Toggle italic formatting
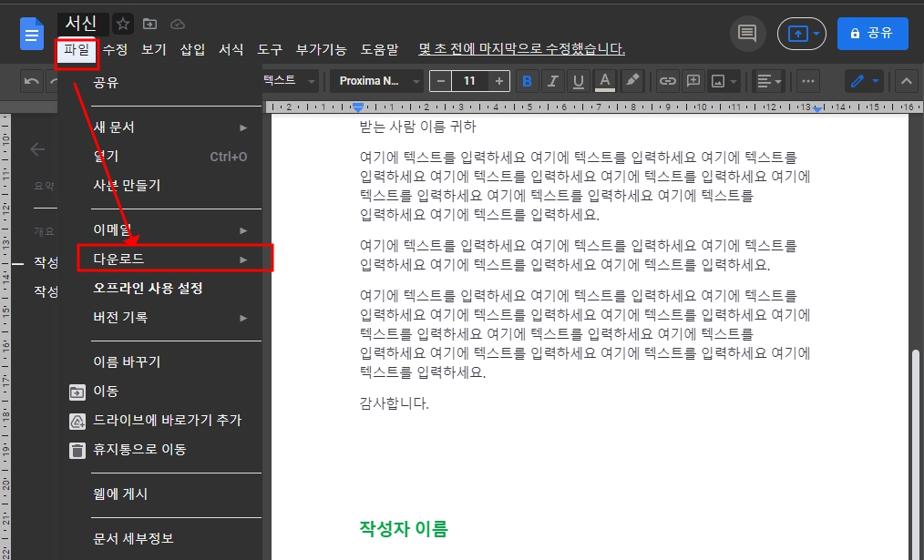Screen dimensions: 924x560 coord(553,81)
